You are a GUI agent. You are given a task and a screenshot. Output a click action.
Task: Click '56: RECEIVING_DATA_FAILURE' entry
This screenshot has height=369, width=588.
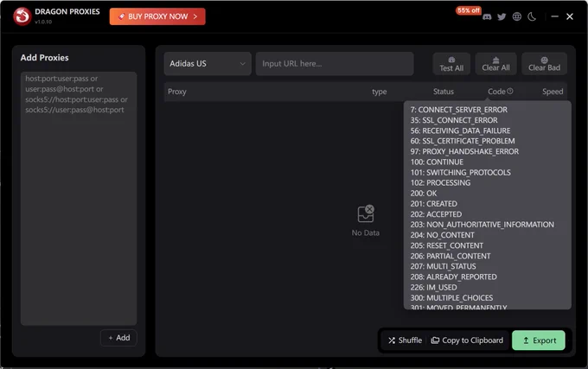point(460,130)
